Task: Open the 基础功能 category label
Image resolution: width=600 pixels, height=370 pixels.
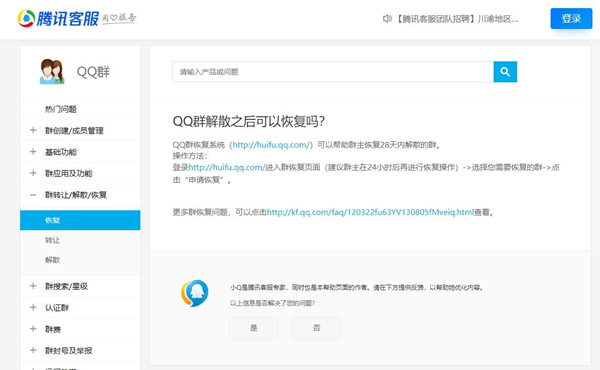Action: click(61, 152)
